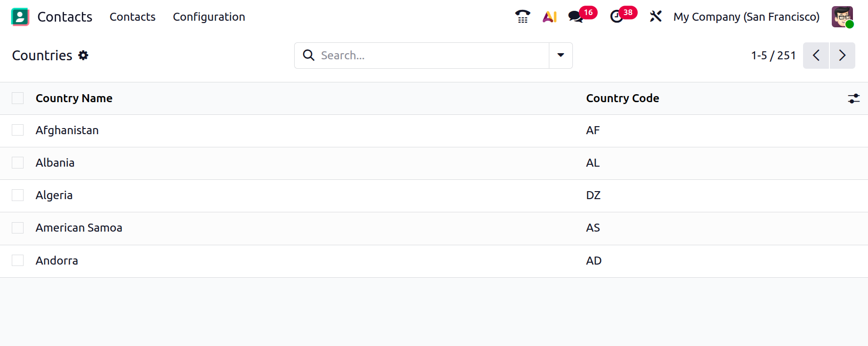Image resolution: width=868 pixels, height=346 pixels.
Task: Click the user avatar icon
Action: click(842, 17)
